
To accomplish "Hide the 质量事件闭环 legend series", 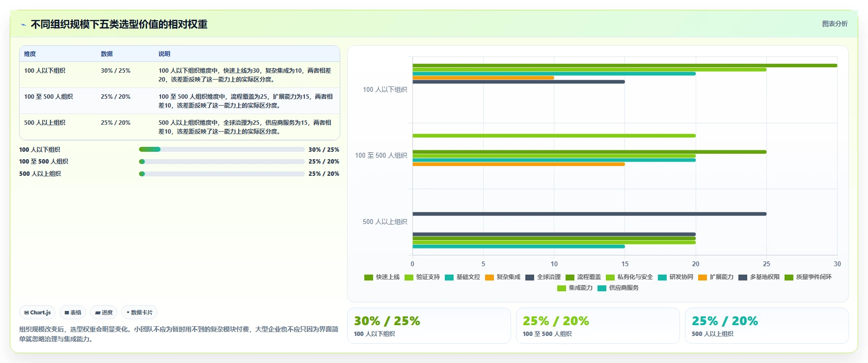I will (808, 277).
